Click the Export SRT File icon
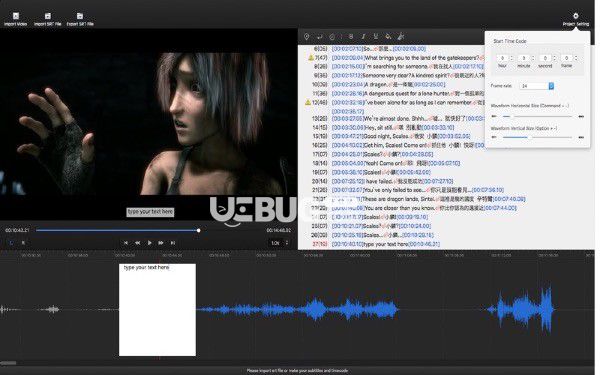600x375 pixels. point(80,16)
